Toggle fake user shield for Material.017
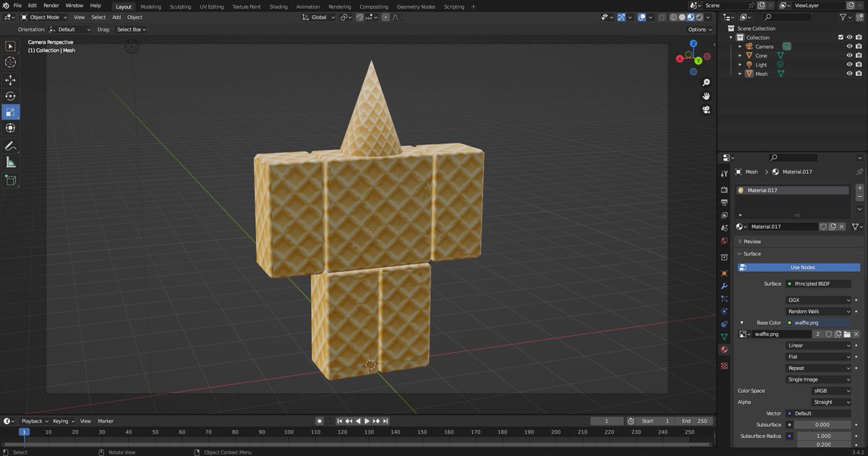The image size is (868, 456). 823,227
